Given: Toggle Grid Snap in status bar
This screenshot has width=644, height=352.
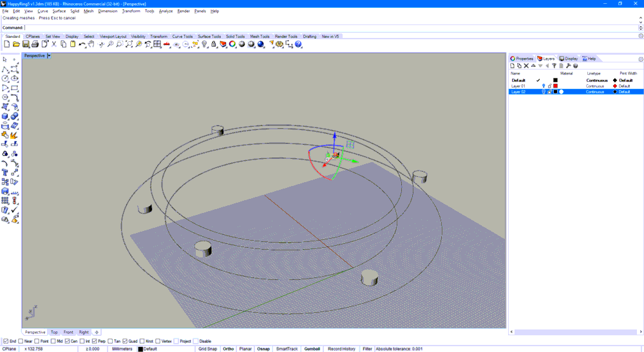Looking at the screenshot, I should coord(207,349).
